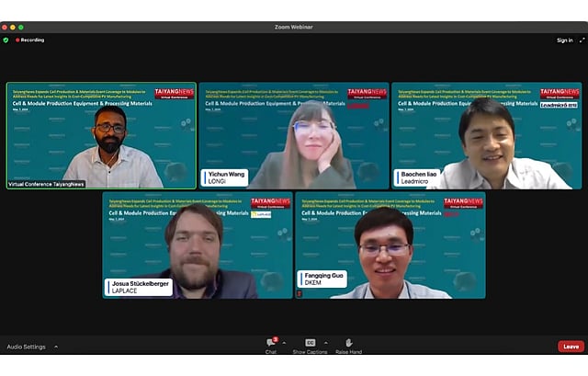The height and width of the screenshot is (376, 588).
Task: Expand the Chat options arrow
Action: 284,342
